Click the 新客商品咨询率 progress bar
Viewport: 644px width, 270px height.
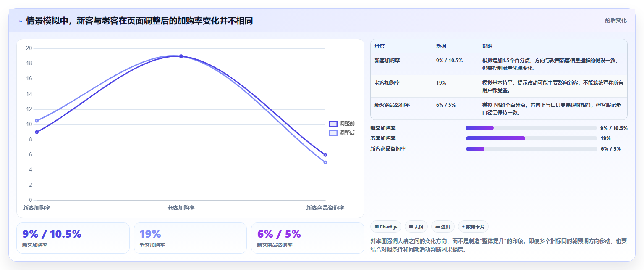coord(531,149)
